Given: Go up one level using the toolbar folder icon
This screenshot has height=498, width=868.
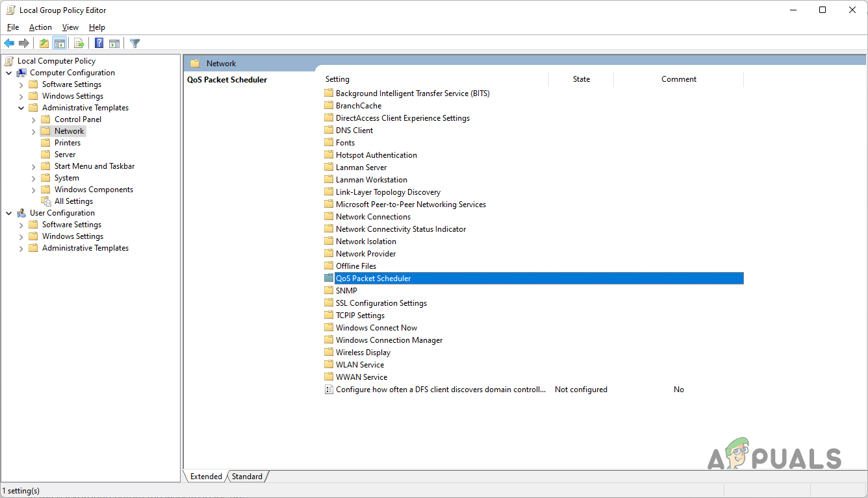Looking at the screenshot, I should pyautogui.click(x=44, y=44).
